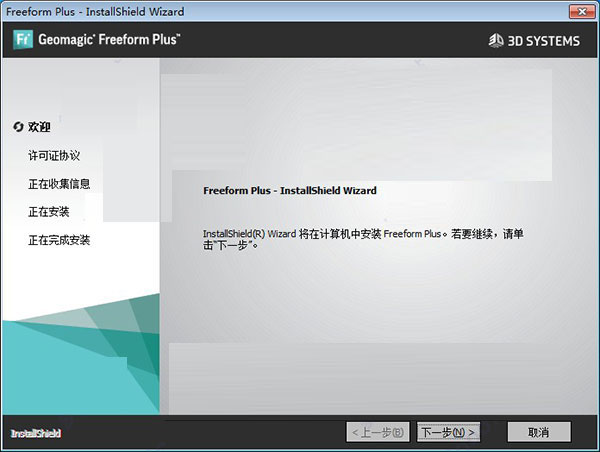The image size is (600, 452).
Task: Click the Geomagic Freeform Plus header text
Action: (110, 40)
